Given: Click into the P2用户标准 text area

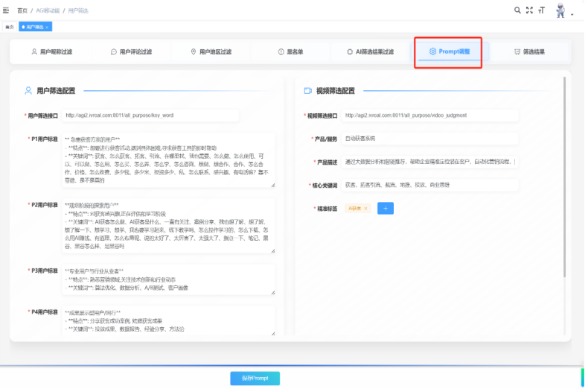Looking at the screenshot, I should (x=168, y=226).
